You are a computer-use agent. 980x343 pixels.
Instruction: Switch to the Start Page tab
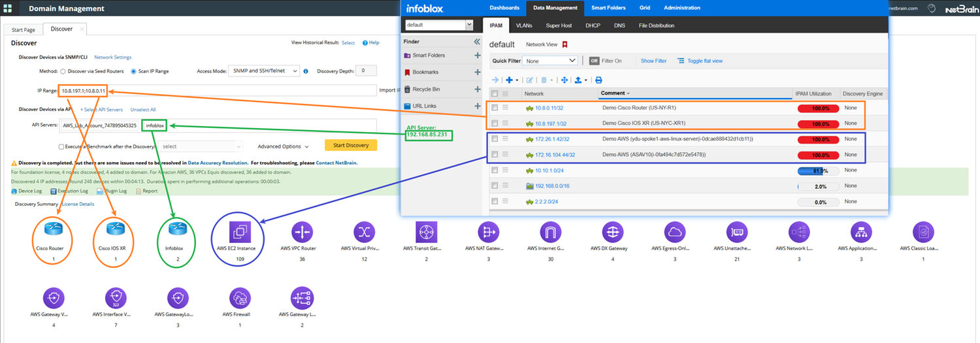24,29
